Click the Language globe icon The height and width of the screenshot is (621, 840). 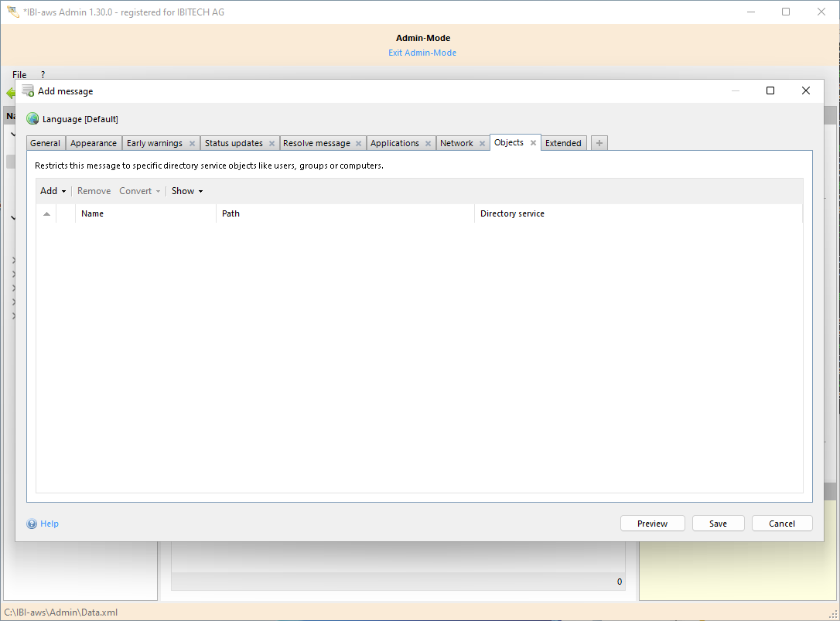(x=32, y=119)
